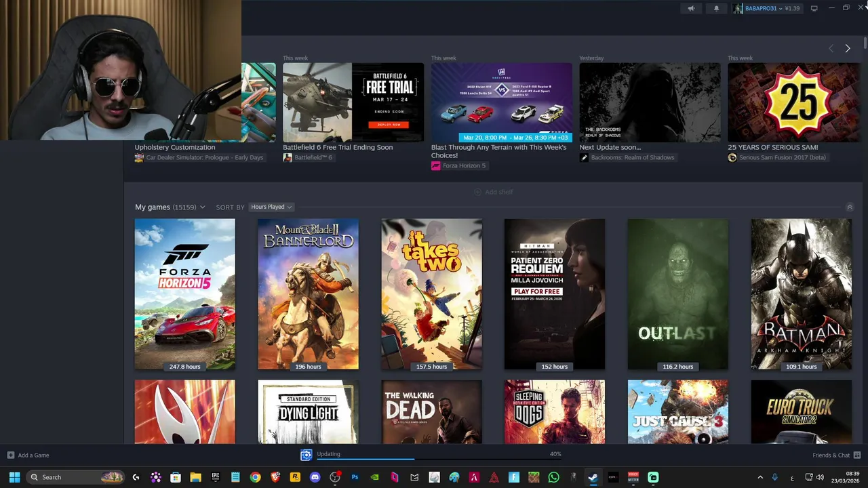Click Add a Game button

coord(28,455)
